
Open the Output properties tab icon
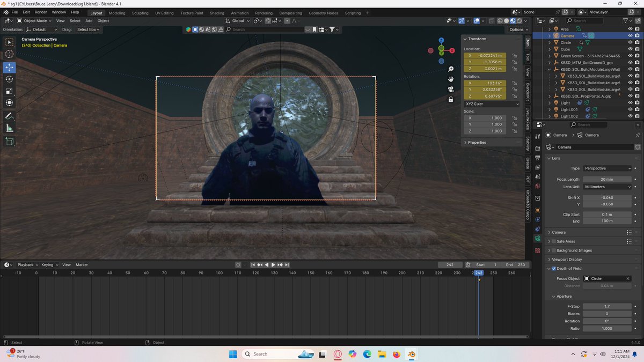(x=538, y=157)
